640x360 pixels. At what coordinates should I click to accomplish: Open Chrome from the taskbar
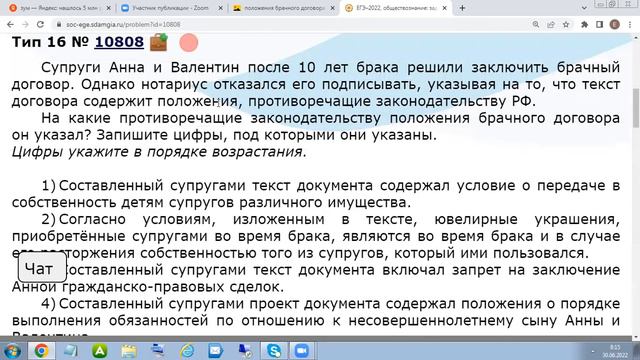click(x=42, y=351)
